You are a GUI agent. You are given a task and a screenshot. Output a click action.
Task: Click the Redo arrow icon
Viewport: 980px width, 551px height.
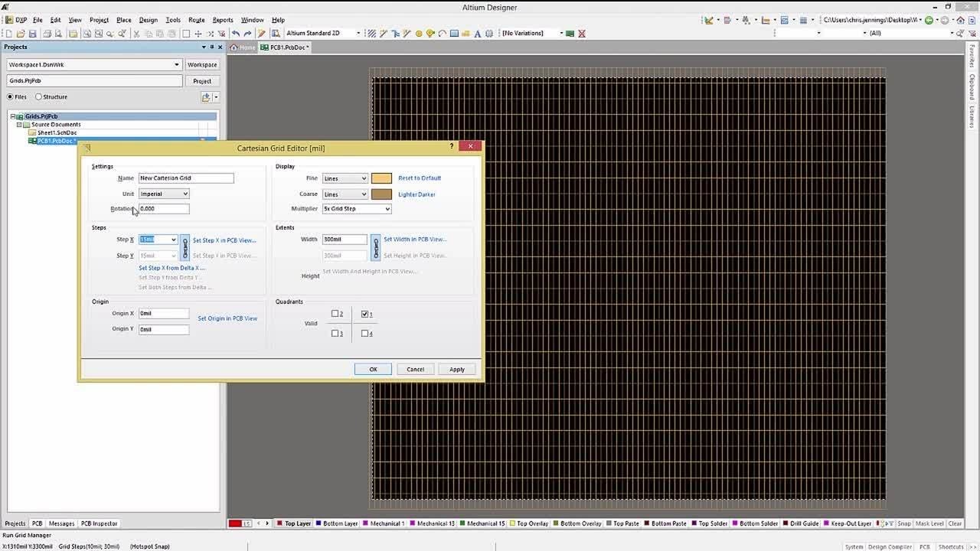(247, 34)
